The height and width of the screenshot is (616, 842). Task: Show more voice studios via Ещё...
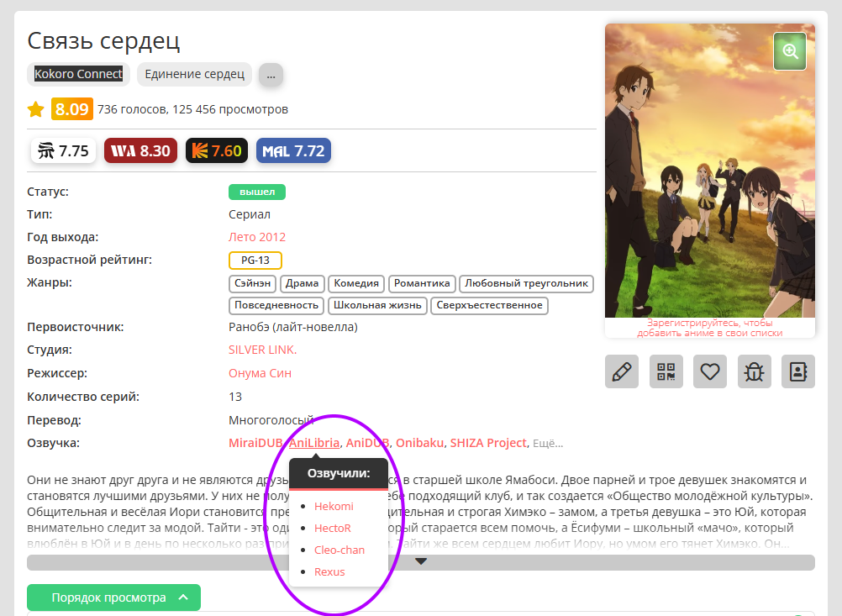[548, 444]
